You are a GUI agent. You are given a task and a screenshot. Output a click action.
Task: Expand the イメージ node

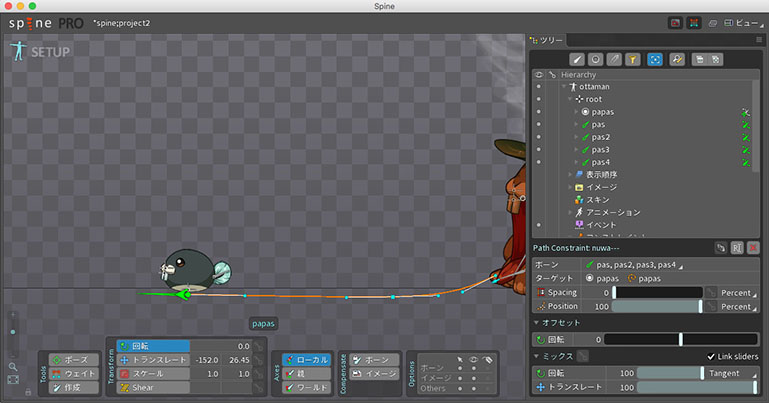point(570,187)
